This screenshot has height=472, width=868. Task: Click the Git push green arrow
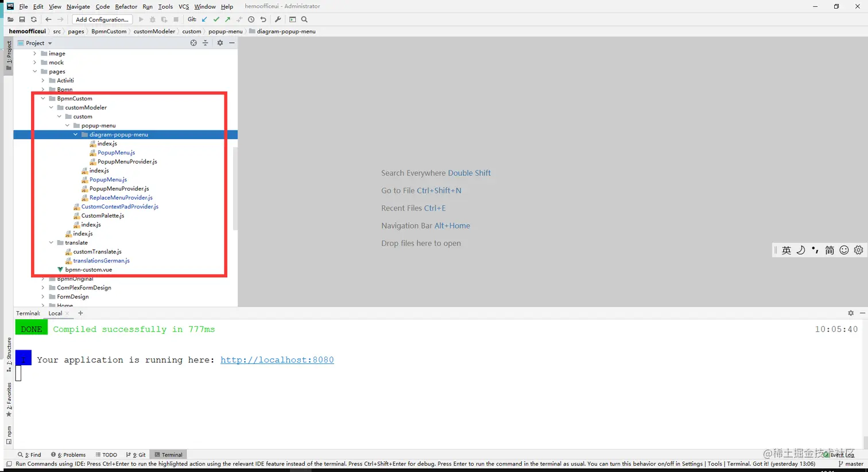[x=227, y=19]
